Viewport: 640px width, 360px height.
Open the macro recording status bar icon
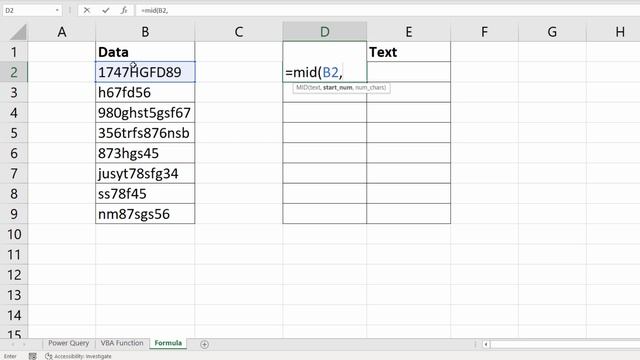coord(33,356)
